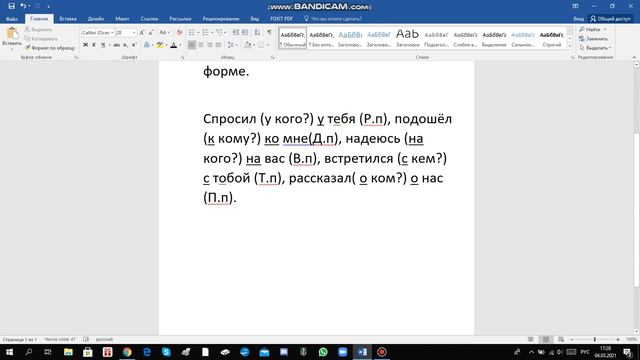Apply the font color swatch
The image size is (640, 360).
(x=173, y=45)
